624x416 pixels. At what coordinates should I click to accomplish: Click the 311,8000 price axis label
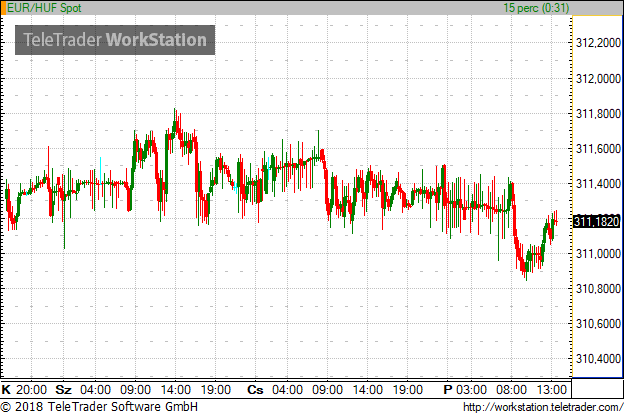tap(598, 114)
